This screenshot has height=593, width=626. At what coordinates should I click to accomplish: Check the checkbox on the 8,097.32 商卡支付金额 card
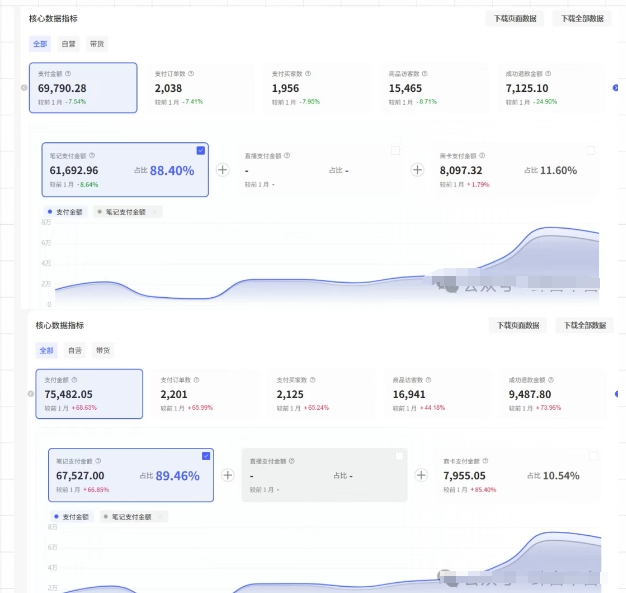pos(590,150)
